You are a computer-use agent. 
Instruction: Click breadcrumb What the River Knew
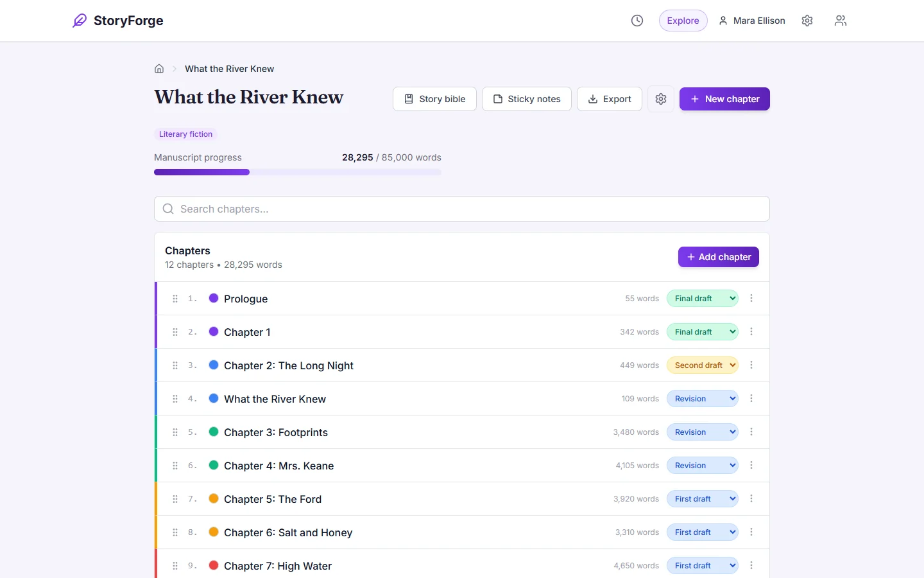(230, 69)
